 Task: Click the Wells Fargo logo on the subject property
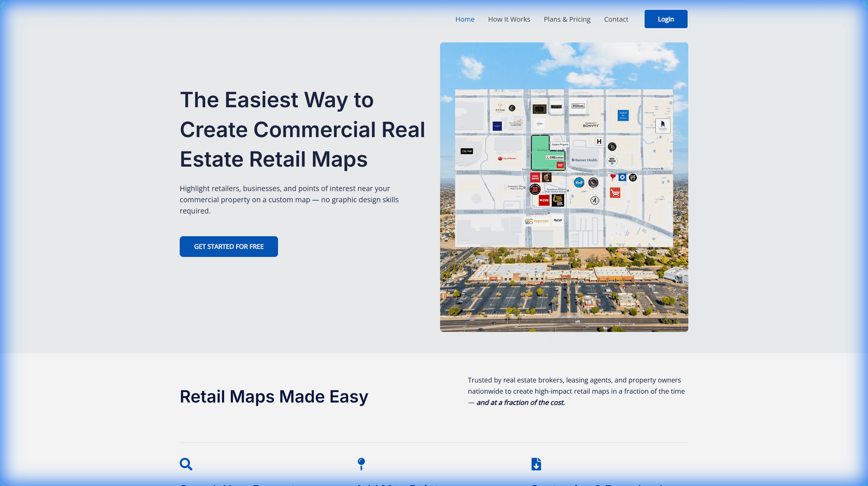(560, 165)
